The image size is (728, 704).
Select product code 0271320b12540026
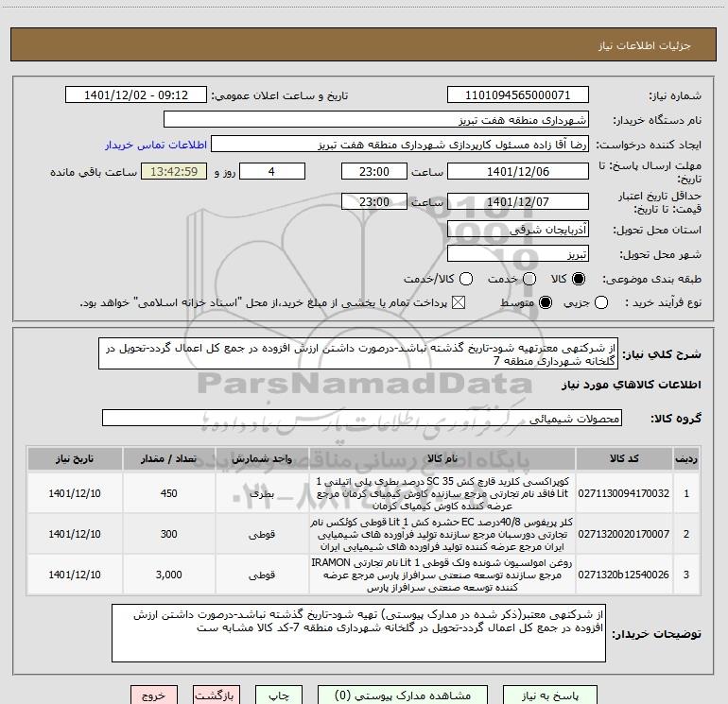click(x=624, y=575)
